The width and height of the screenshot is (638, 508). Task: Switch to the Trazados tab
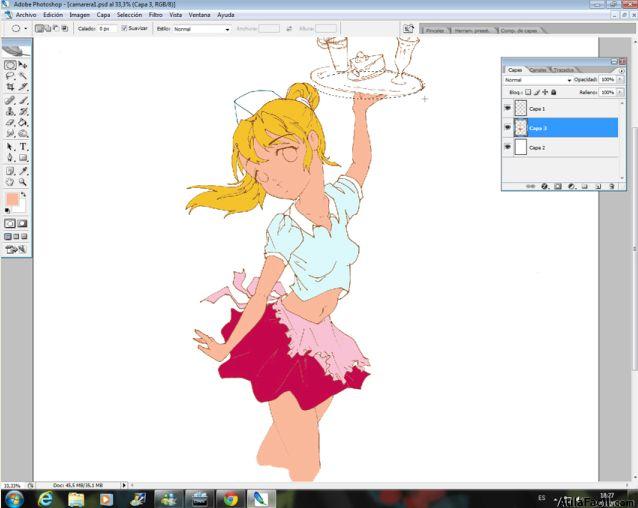[x=563, y=70]
